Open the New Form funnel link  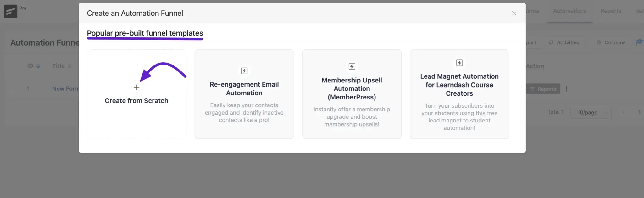(x=65, y=89)
